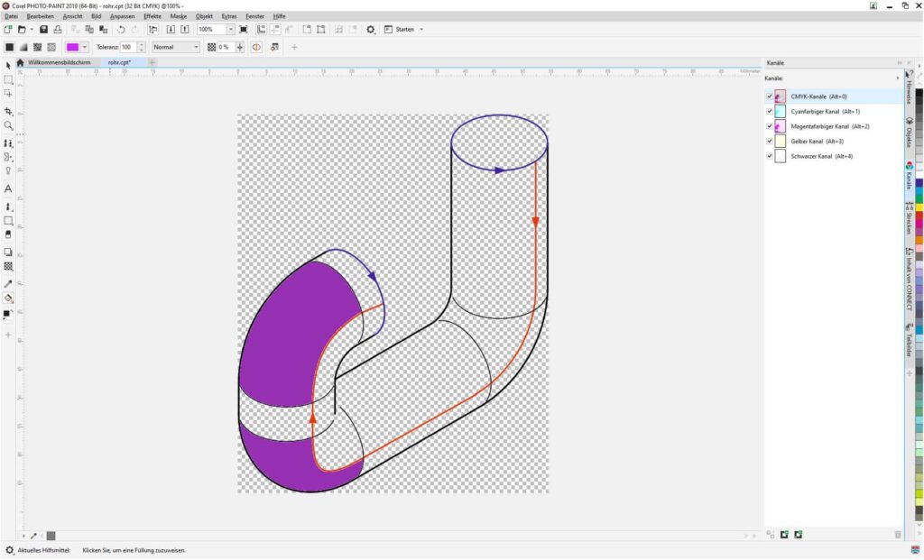
Task: Click the Import icon with down arrow
Action: [x=171, y=30]
